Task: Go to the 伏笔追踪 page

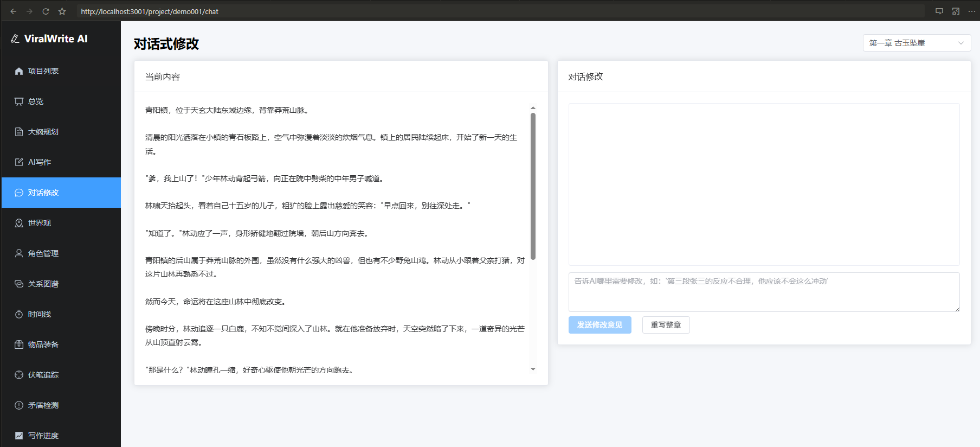Action: click(x=61, y=375)
